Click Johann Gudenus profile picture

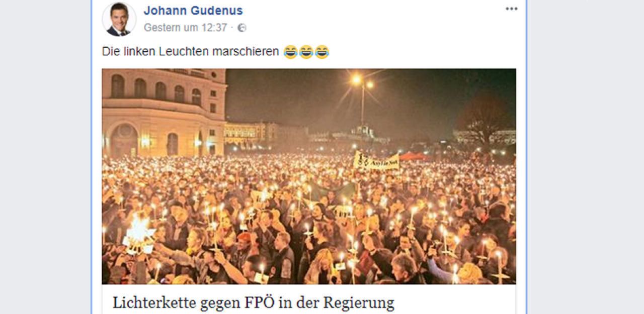[119, 19]
